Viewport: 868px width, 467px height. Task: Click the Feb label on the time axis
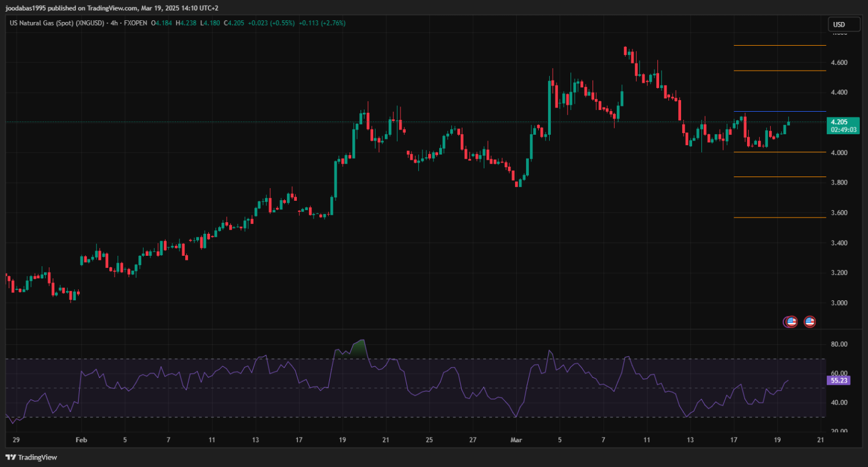[82, 440]
